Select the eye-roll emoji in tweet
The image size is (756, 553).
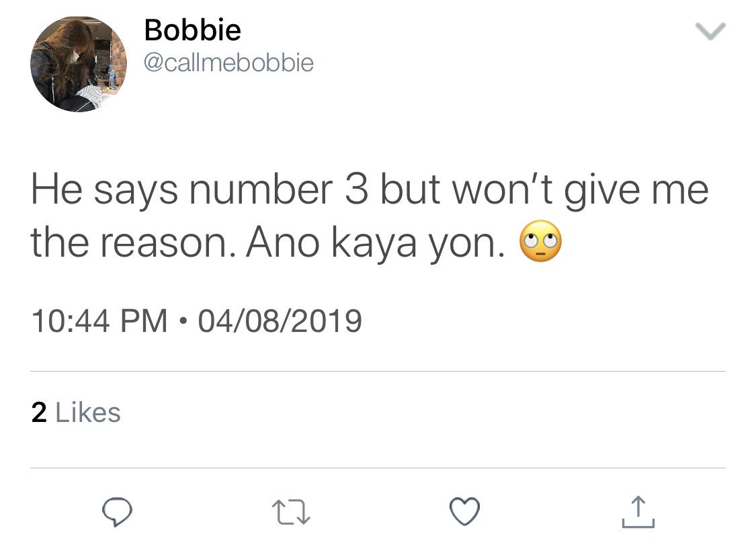[x=540, y=241]
